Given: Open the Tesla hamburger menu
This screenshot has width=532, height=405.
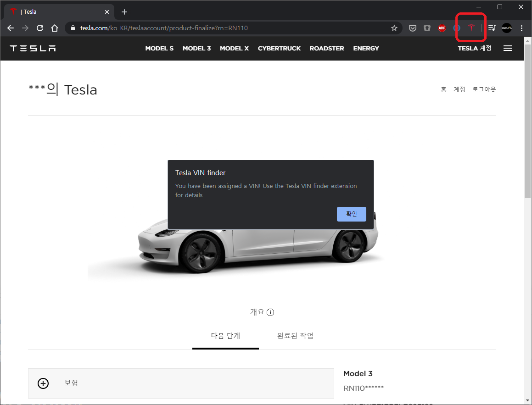Looking at the screenshot, I should tap(508, 48).
